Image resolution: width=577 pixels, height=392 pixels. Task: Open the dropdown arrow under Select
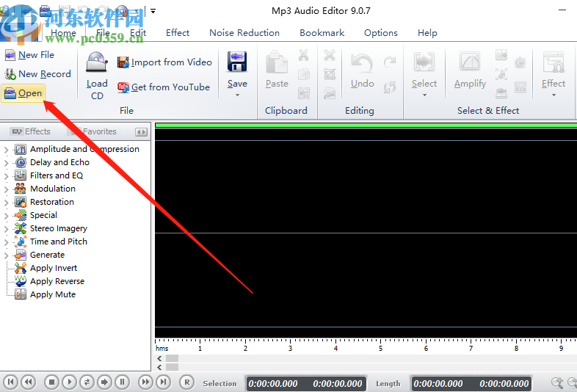pos(424,95)
